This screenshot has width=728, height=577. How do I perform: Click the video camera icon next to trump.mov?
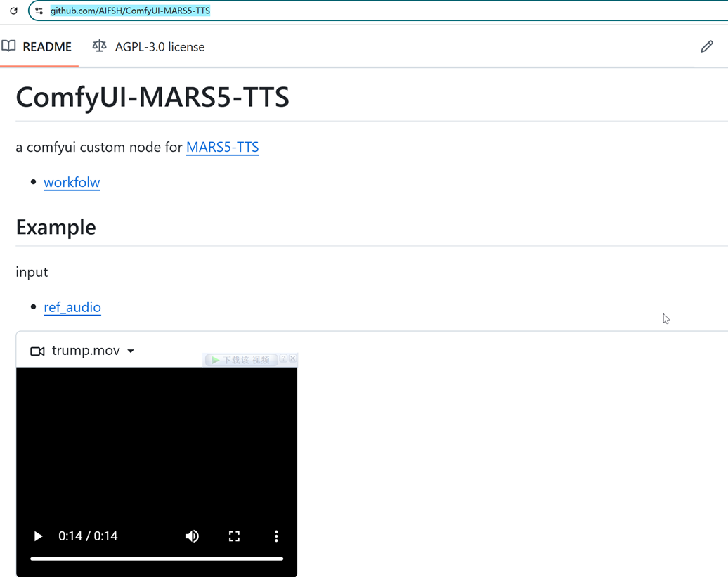(x=38, y=350)
